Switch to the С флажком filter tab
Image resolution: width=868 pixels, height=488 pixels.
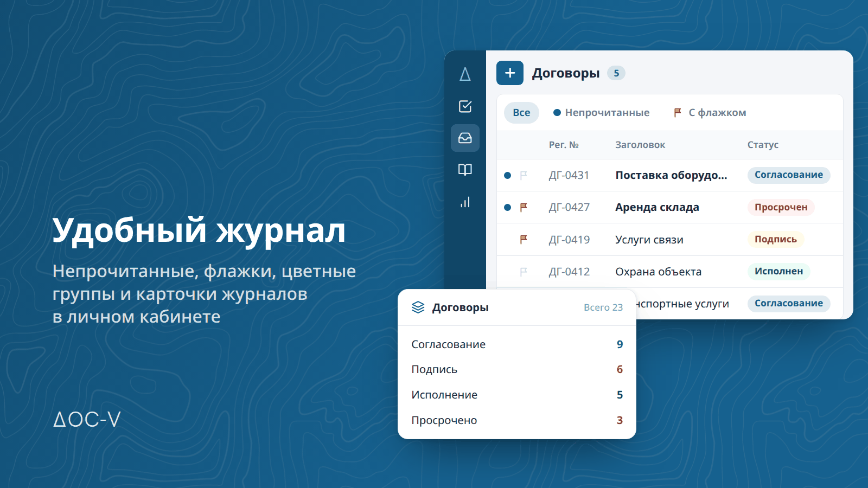point(710,113)
